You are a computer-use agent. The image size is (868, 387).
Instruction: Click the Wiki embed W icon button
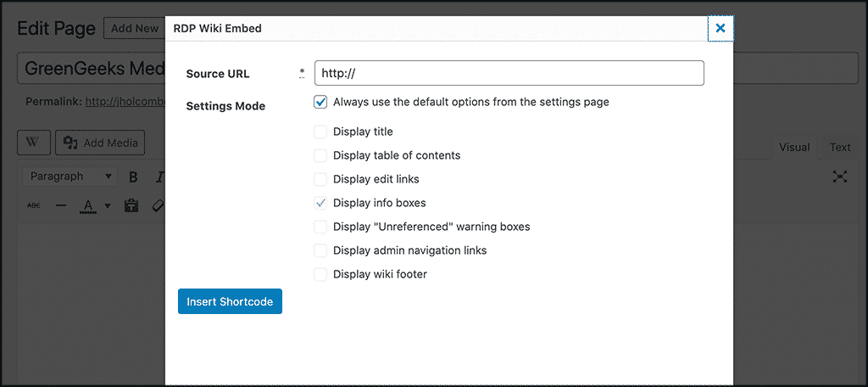[34, 143]
